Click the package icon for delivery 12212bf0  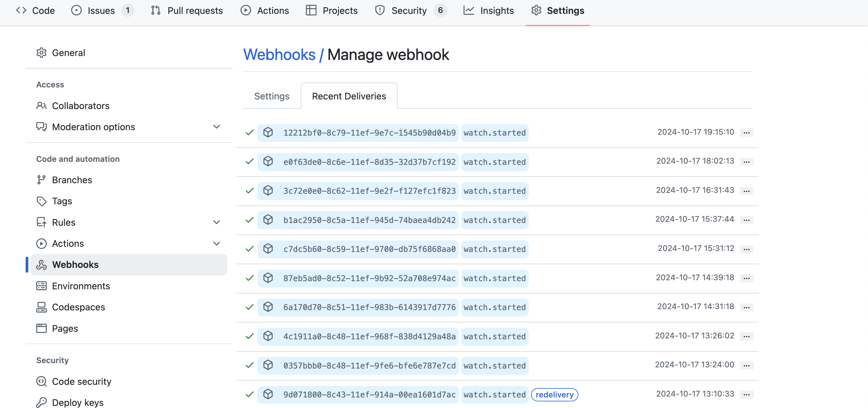click(x=268, y=132)
